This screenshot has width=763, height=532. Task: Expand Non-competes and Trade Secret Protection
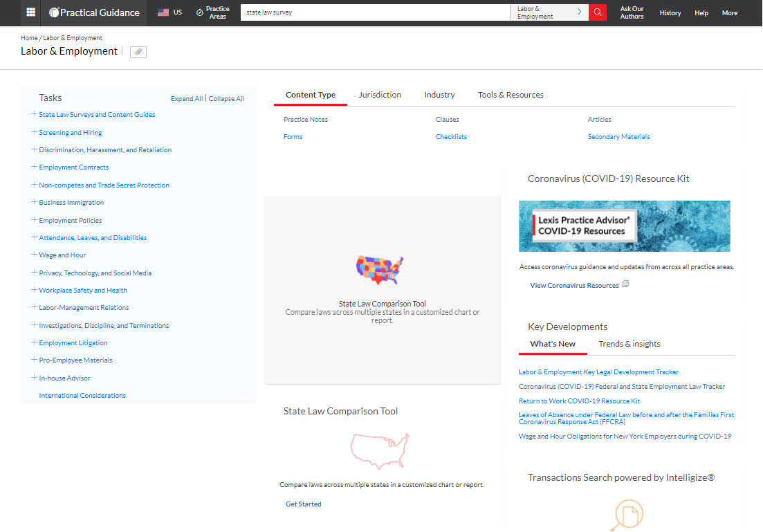click(34, 185)
